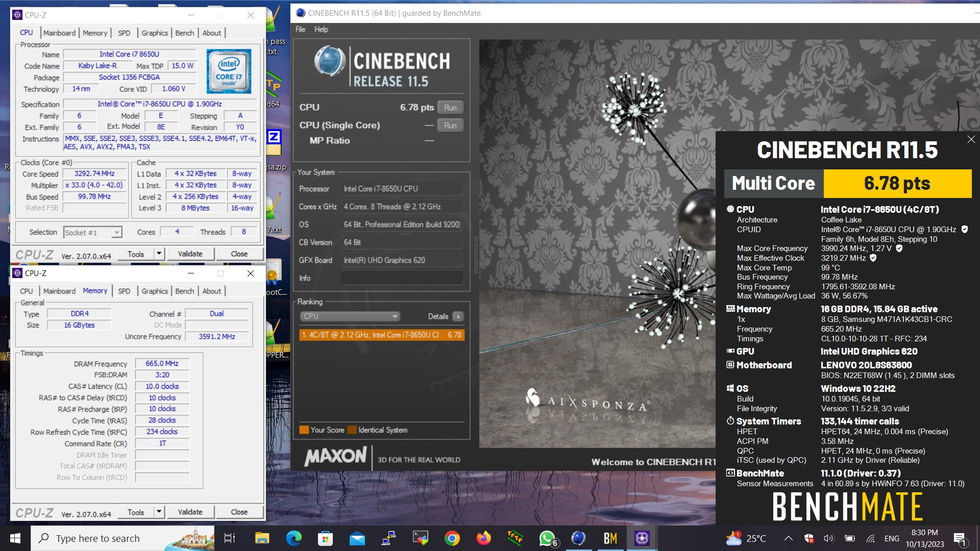Click CPUID verified shield icon in BenchMate panel

[x=965, y=230]
